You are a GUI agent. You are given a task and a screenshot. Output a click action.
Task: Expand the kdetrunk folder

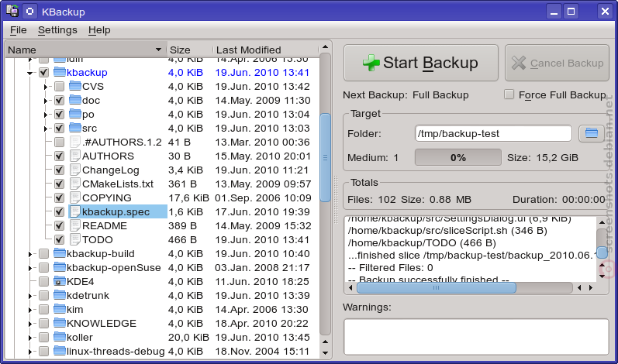(30, 296)
